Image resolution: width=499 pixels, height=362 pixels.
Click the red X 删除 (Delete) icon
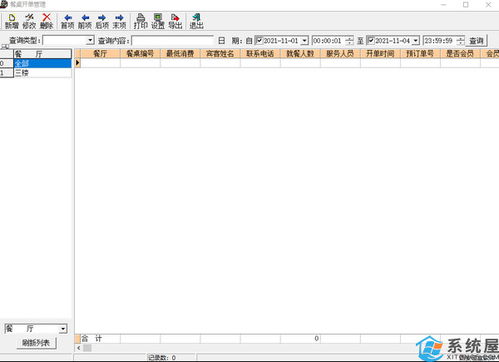[46, 21]
